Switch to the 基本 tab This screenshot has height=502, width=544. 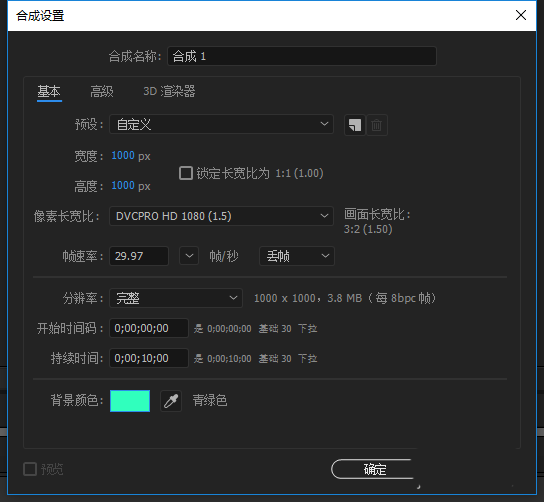pyautogui.click(x=49, y=92)
